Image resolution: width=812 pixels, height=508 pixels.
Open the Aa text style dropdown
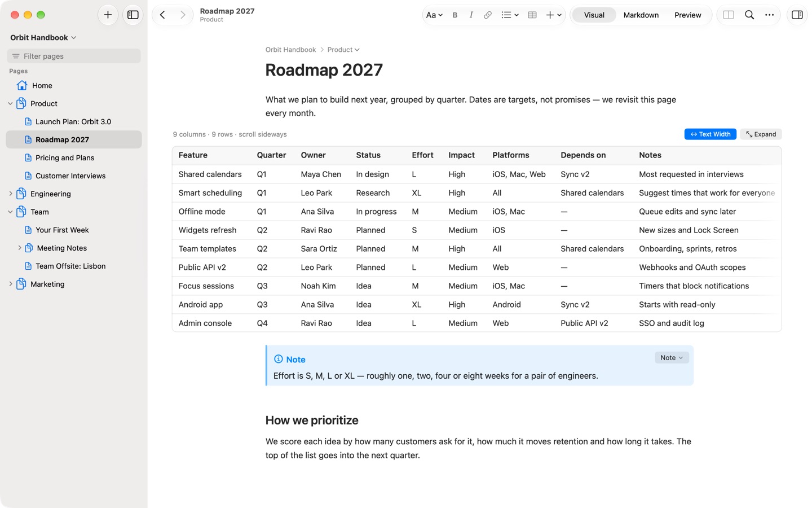click(434, 15)
